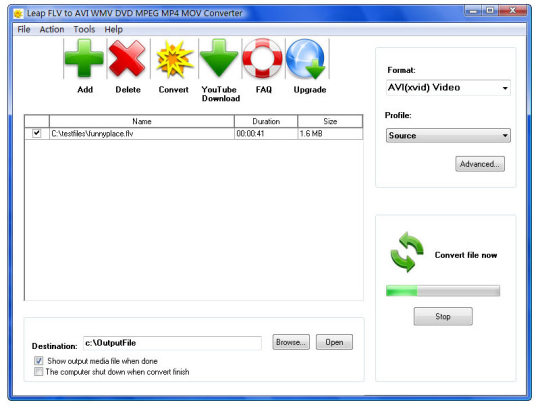
Task: Enable computer shut down when convert finish
Action: tap(39, 372)
